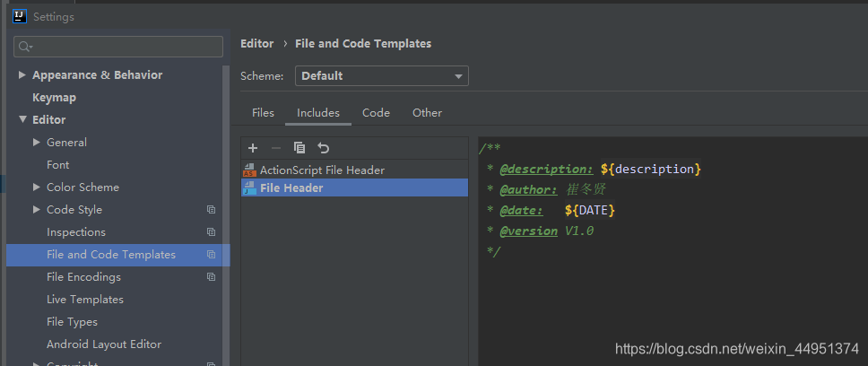Image resolution: width=868 pixels, height=366 pixels.
Task: Click the Editor breadcrumb link
Action: coord(256,44)
